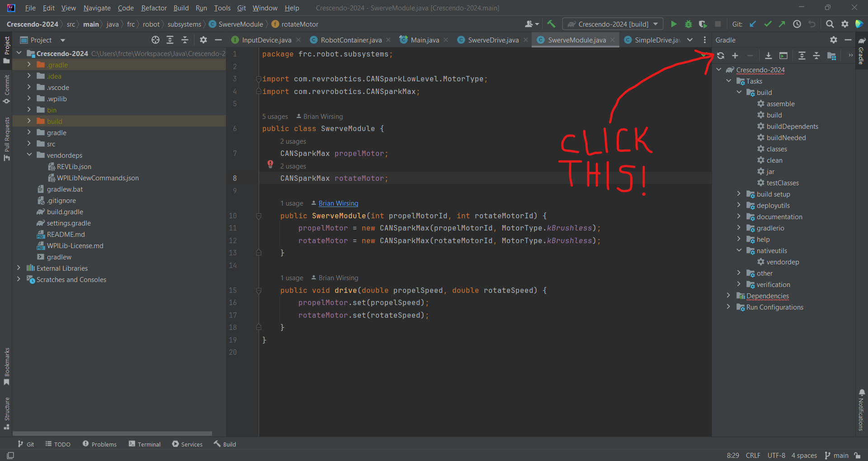Open run configuration dropdown Crescendo-2024 [build]

click(613, 24)
